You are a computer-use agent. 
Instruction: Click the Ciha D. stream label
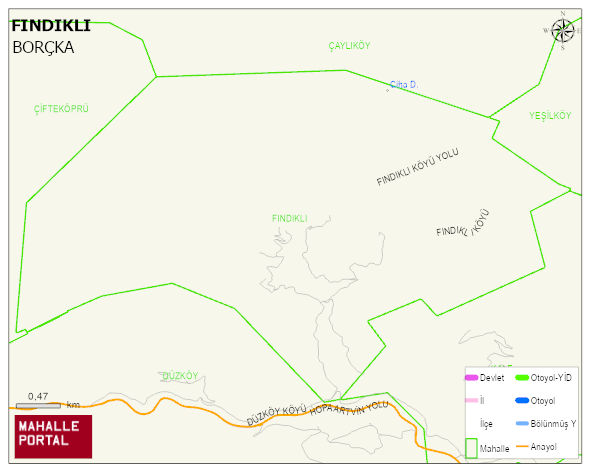(x=404, y=85)
